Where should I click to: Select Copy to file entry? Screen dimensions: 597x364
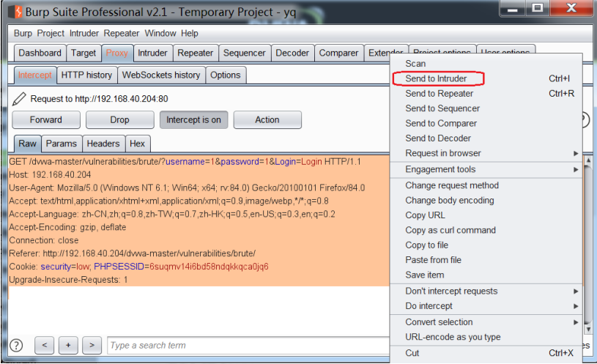(486, 245)
